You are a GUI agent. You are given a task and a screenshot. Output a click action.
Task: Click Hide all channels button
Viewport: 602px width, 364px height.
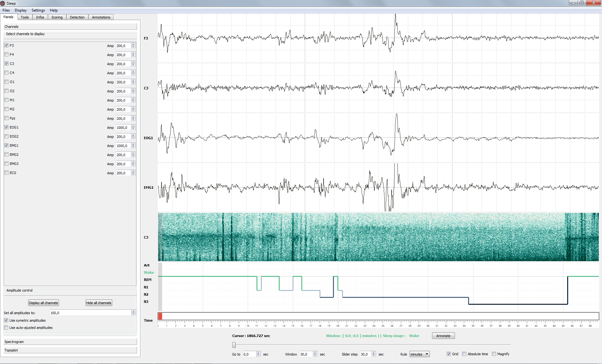point(99,303)
